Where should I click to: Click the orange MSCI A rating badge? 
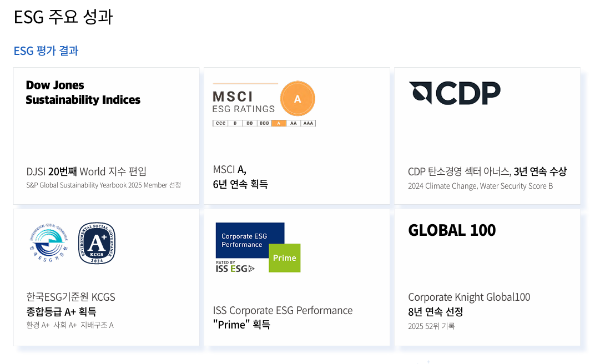coord(297,99)
